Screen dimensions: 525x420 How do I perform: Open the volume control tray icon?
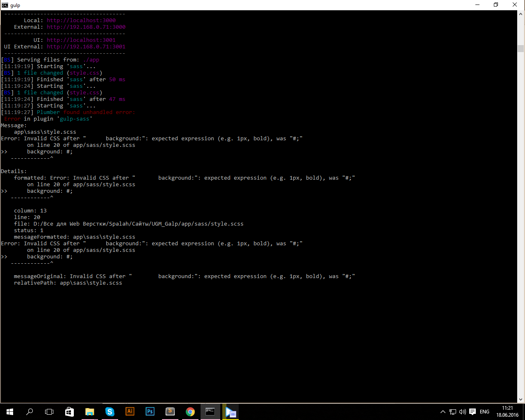(x=463, y=412)
